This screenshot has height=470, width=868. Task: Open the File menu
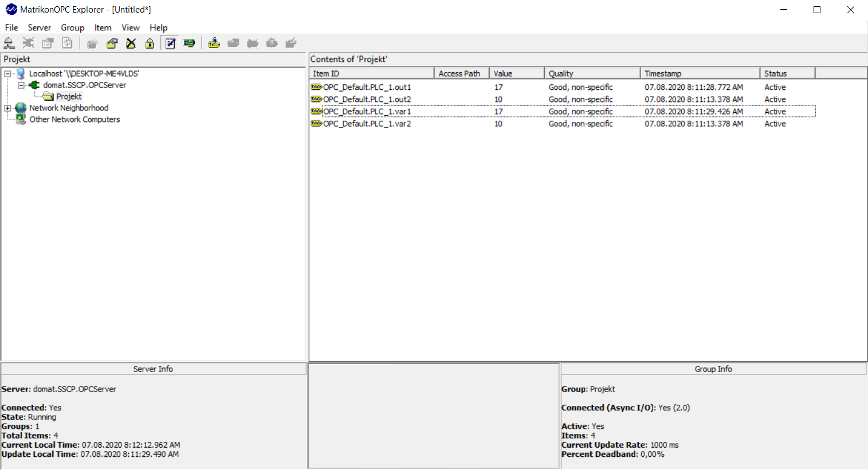pyautogui.click(x=11, y=27)
